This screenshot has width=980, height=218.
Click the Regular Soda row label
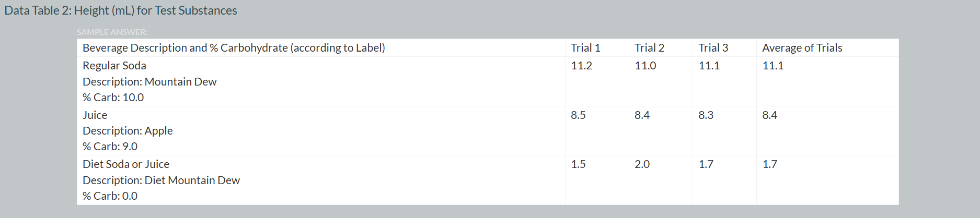tap(114, 66)
